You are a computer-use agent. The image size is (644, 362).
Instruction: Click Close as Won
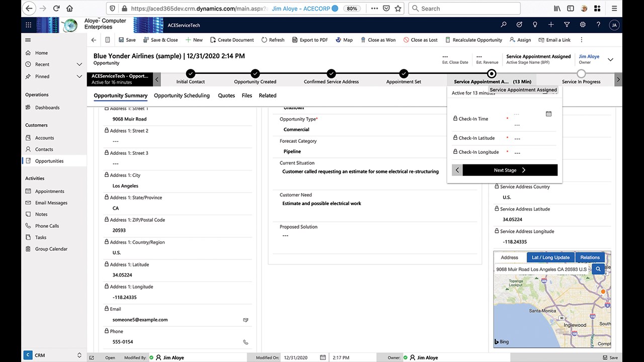tap(377, 40)
